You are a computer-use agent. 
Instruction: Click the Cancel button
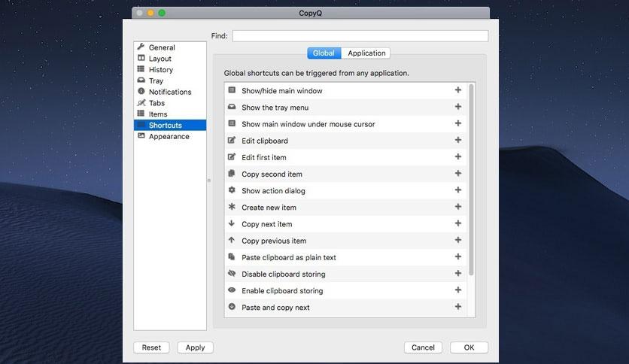[423, 347]
